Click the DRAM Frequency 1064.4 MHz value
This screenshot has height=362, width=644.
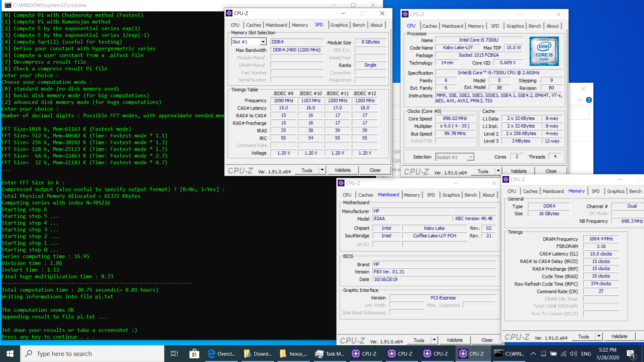click(x=601, y=239)
